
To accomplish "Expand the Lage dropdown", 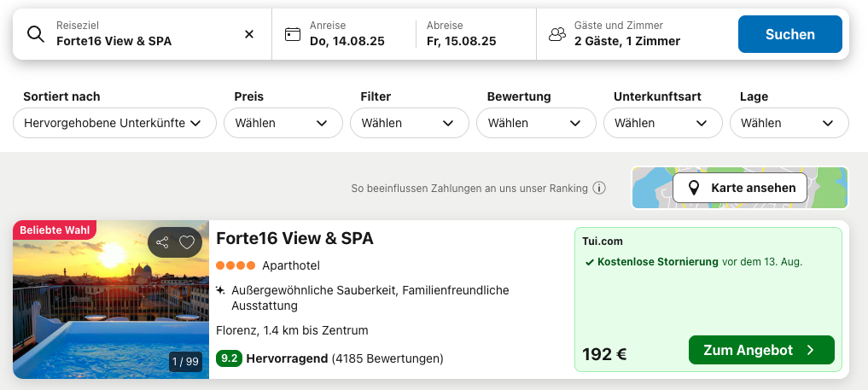I will point(788,123).
